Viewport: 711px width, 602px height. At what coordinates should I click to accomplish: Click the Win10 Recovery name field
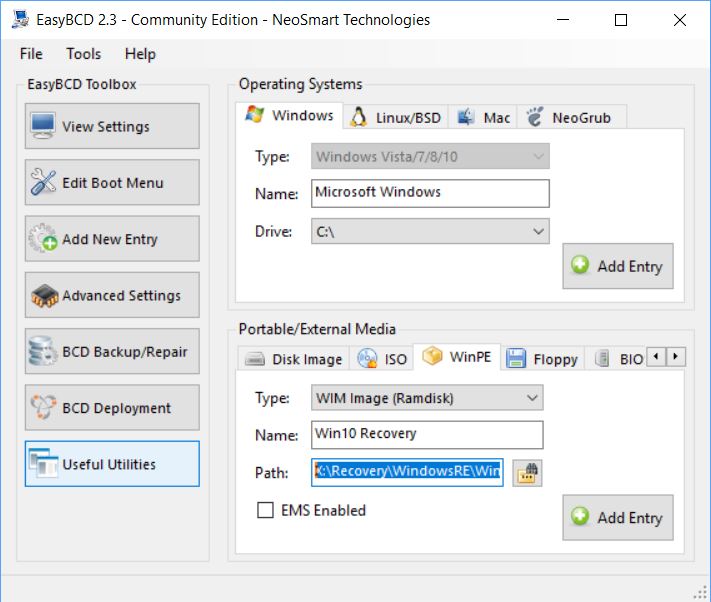(427, 434)
